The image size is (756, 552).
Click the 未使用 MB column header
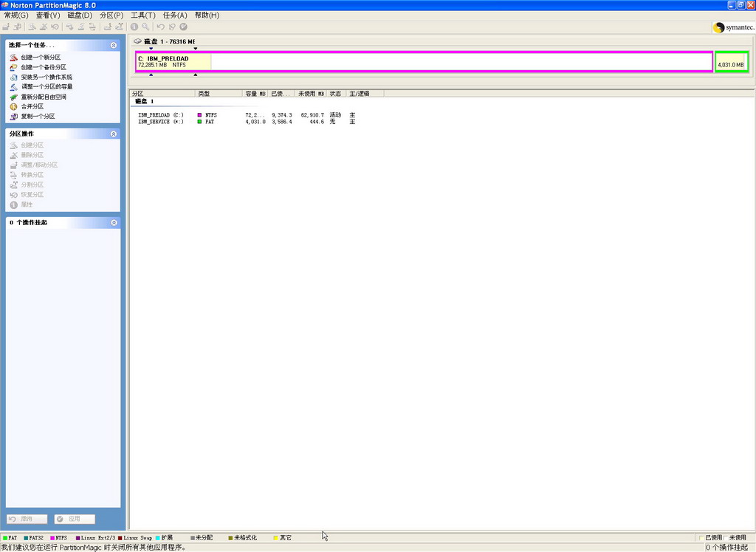[x=311, y=94]
